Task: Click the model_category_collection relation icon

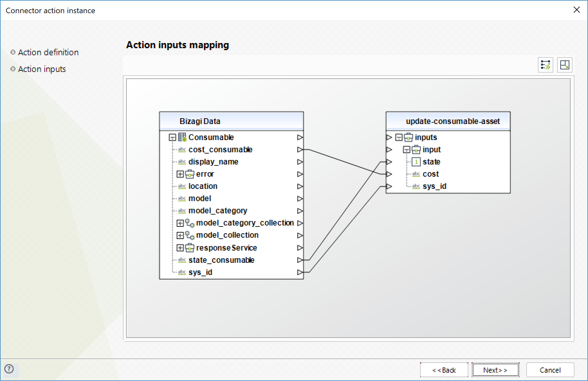Action: click(x=190, y=223)
